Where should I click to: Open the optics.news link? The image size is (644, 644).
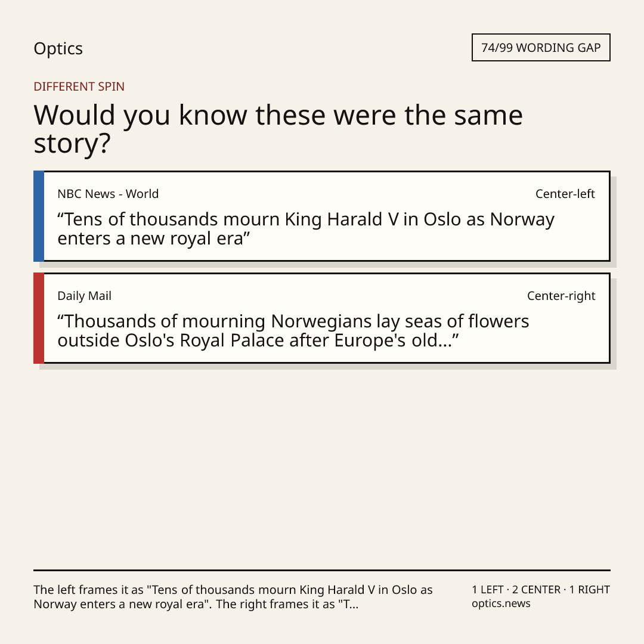tap(501, 603)
